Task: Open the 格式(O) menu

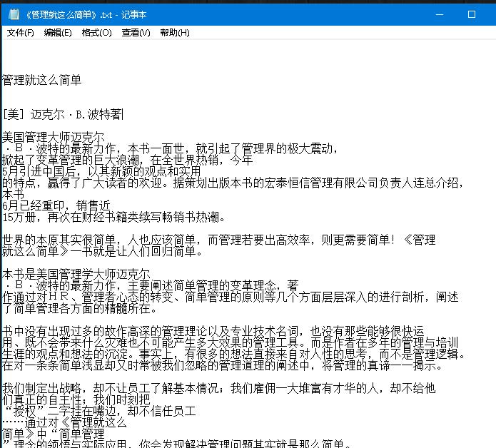Action: coord(97,33)
